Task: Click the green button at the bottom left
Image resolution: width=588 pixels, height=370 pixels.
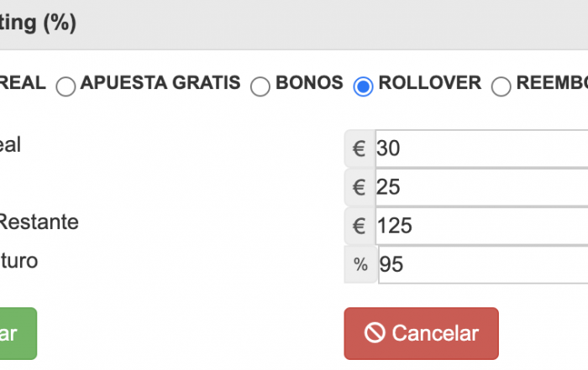Action: coord(18,333)
